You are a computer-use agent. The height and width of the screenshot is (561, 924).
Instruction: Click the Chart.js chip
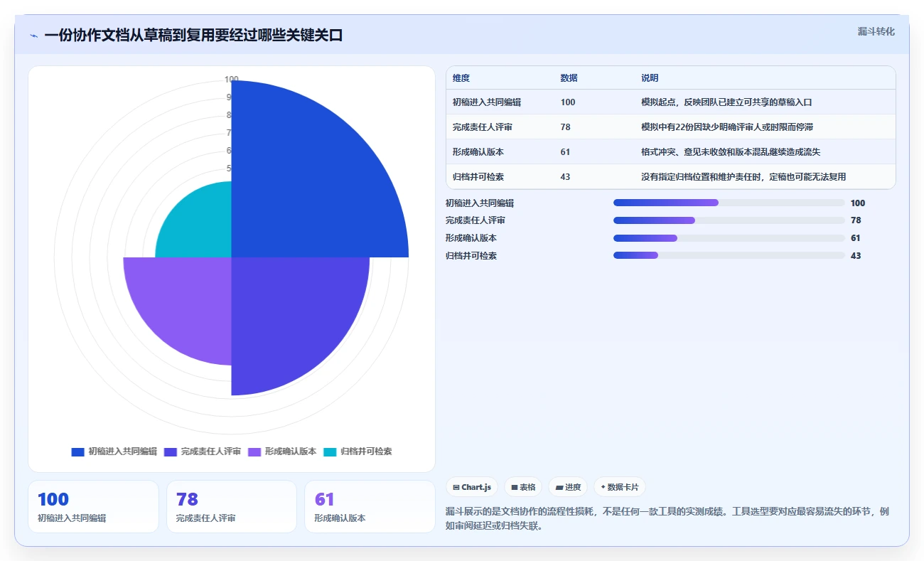click(x=472, y=487)
